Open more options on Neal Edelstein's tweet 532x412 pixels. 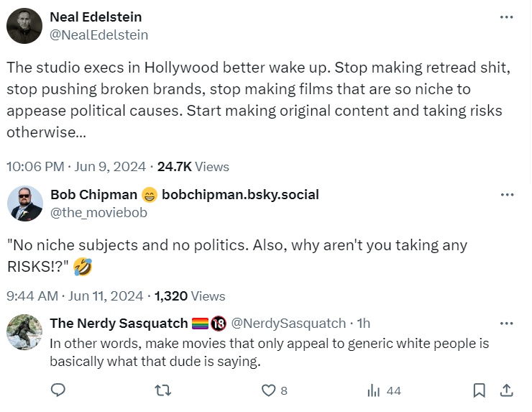[x=507, y=17]
